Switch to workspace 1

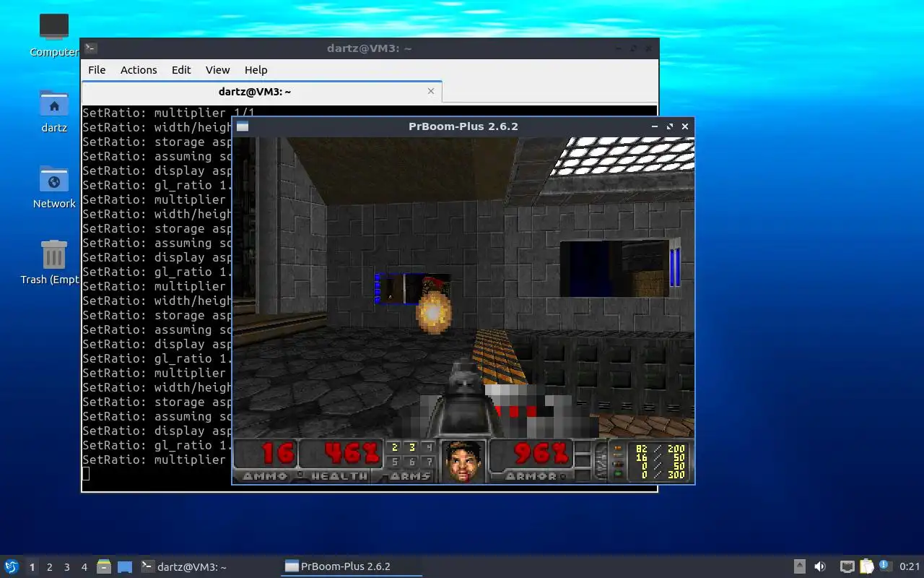point(32,567)
